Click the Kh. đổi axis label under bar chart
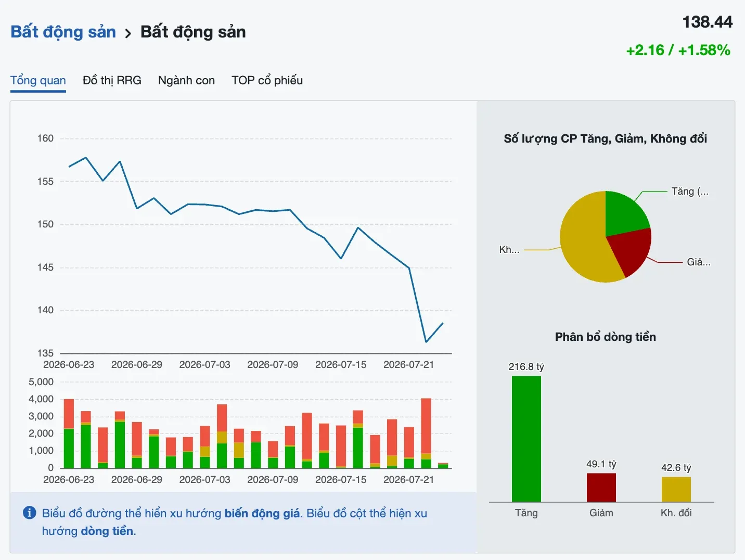Viewport: 745px width, 560px height. [x=676, y=513]
